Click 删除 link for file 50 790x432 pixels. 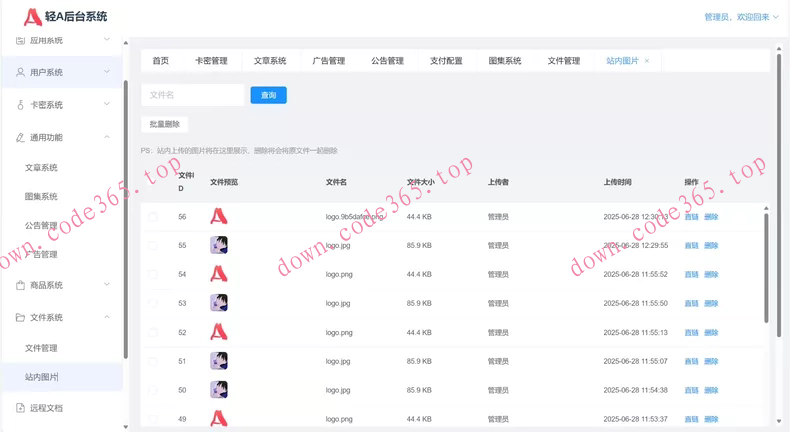[711, 390]
